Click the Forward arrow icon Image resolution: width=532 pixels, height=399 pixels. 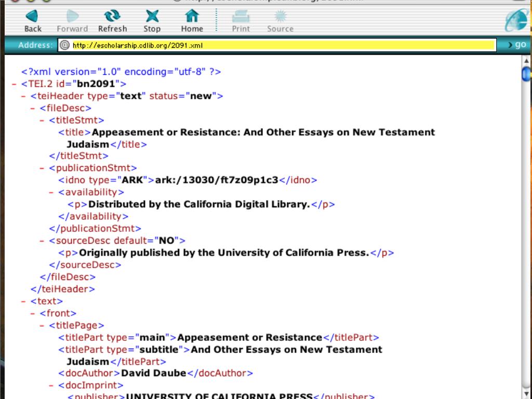point(72,16)
